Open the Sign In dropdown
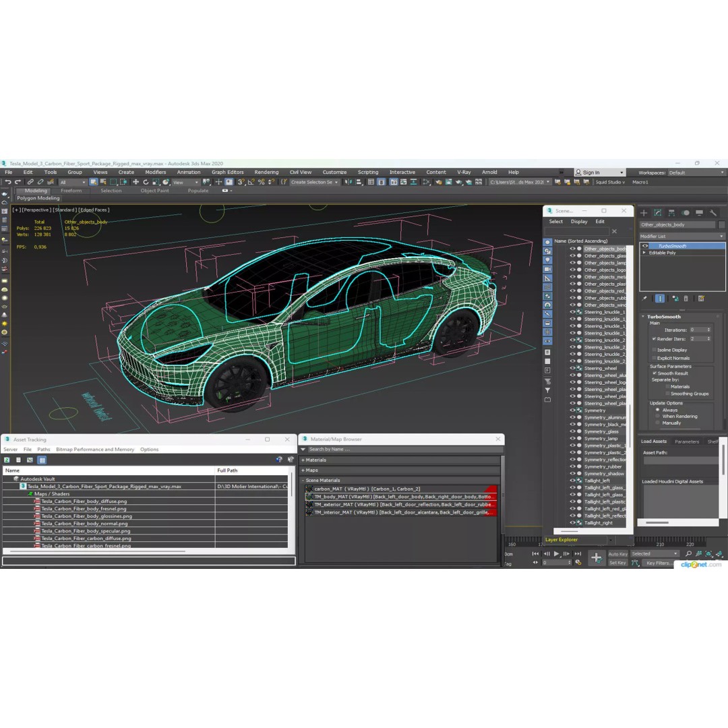This screenshot has height=728, width=728. [x=599, y=173]
